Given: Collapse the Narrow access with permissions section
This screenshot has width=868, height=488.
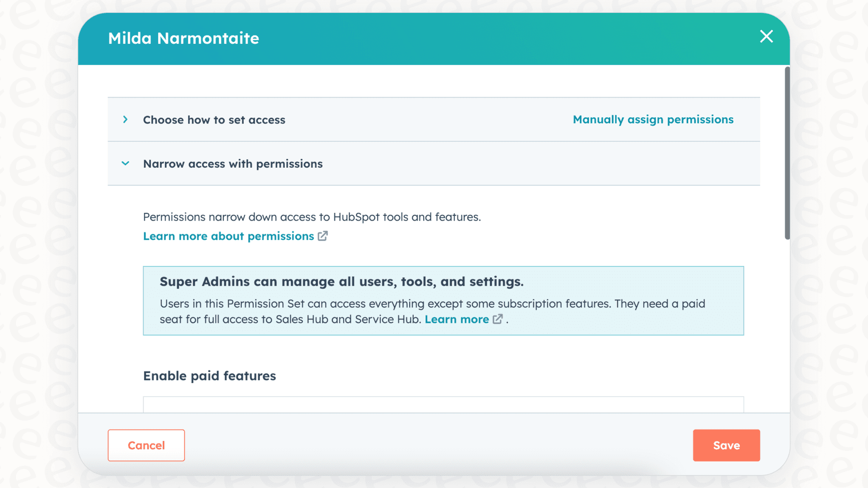Looking at the screenshot, I should point(233,164).
